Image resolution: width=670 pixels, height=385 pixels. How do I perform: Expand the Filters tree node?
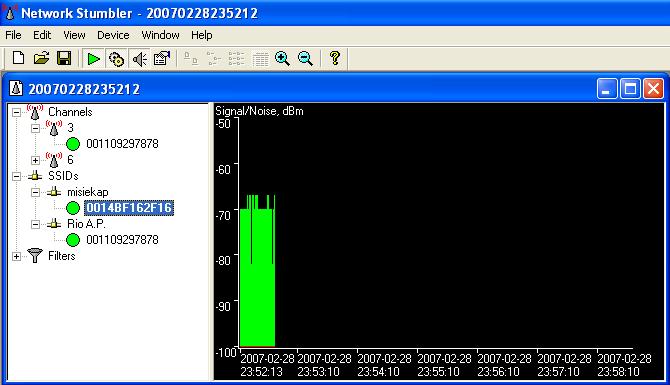pos(16,256)
